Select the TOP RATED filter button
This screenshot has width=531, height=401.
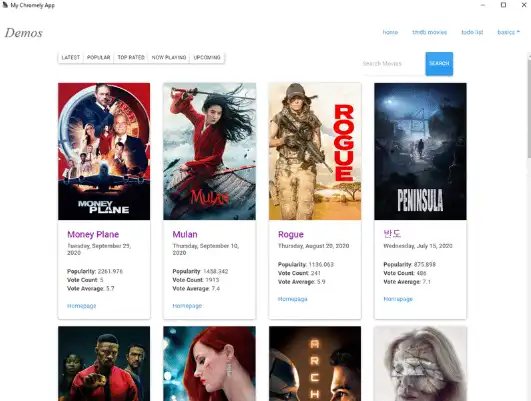[x=131, y=58]
